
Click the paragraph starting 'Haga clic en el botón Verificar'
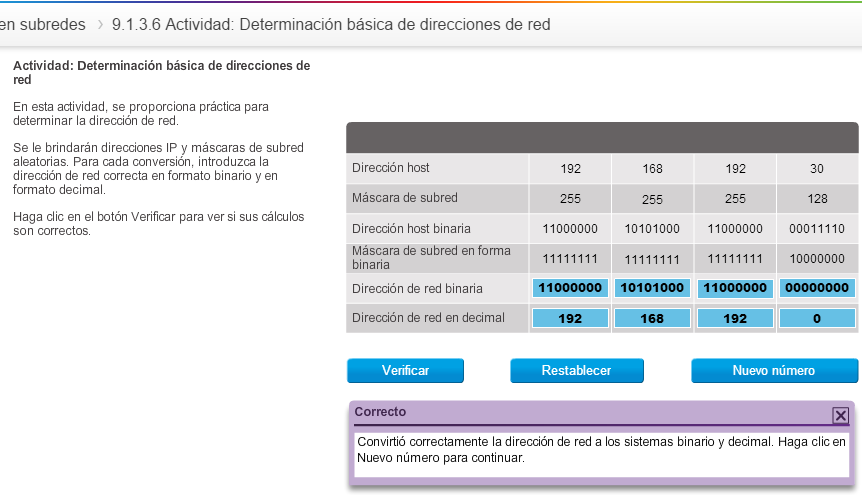click(x=158, y=223)
